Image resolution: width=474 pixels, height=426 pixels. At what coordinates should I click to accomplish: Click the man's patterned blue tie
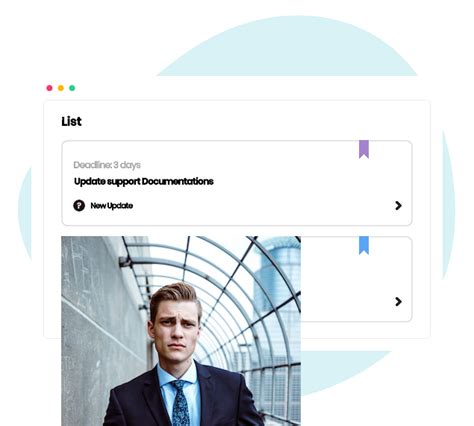tap(180, 403)
